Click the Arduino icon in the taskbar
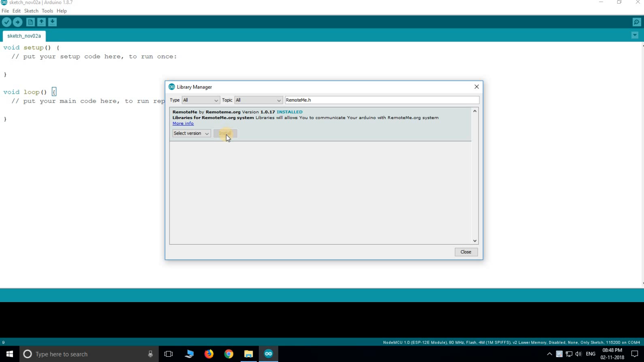Viewport: 644px width, 362px height. coord(268,354)
